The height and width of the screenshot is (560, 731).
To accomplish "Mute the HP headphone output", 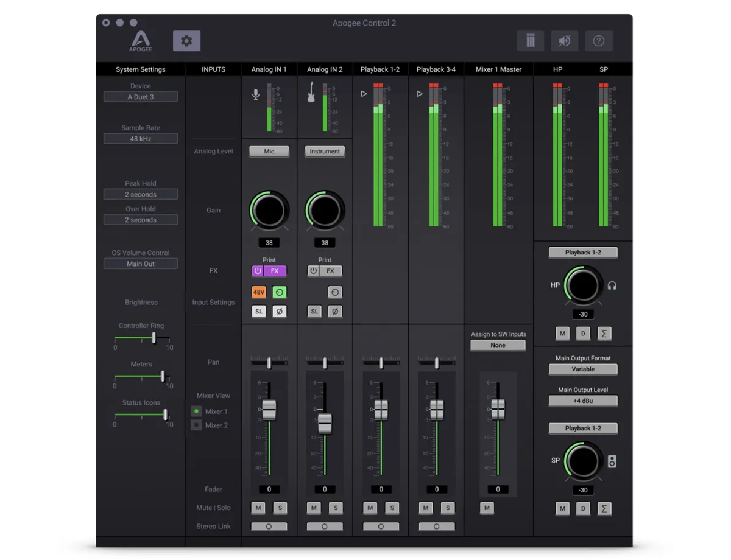I will pyautogui.click(x=563, y=334).
